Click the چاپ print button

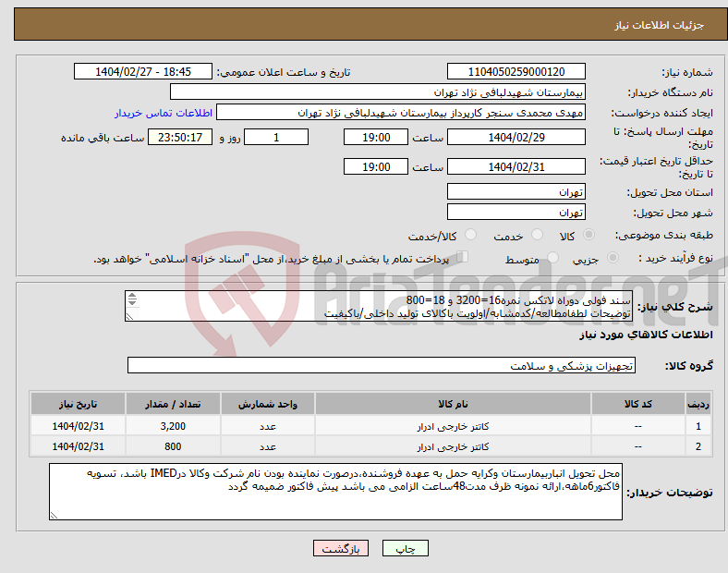point(406,548)
